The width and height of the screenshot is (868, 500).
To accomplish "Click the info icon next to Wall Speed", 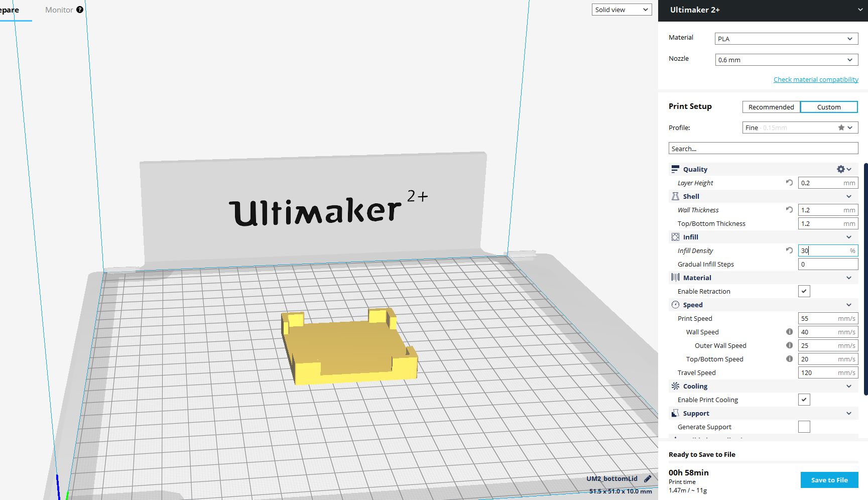I will click(x=789, y=332).
